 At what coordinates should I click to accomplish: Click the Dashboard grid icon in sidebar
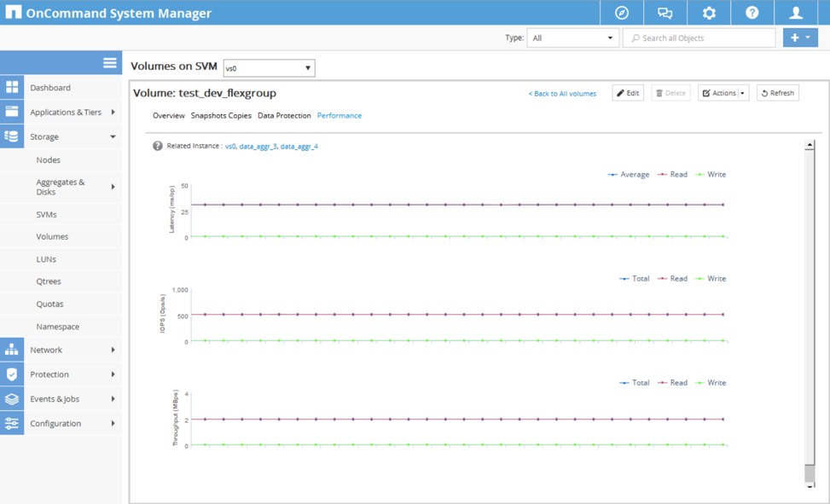(12, 87)
